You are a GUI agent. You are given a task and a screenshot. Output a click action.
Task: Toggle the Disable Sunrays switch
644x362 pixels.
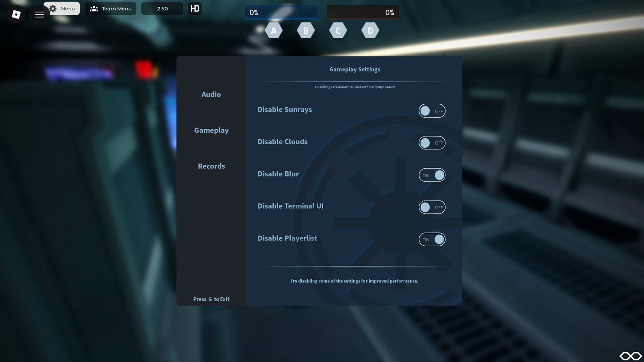point(432,111)
